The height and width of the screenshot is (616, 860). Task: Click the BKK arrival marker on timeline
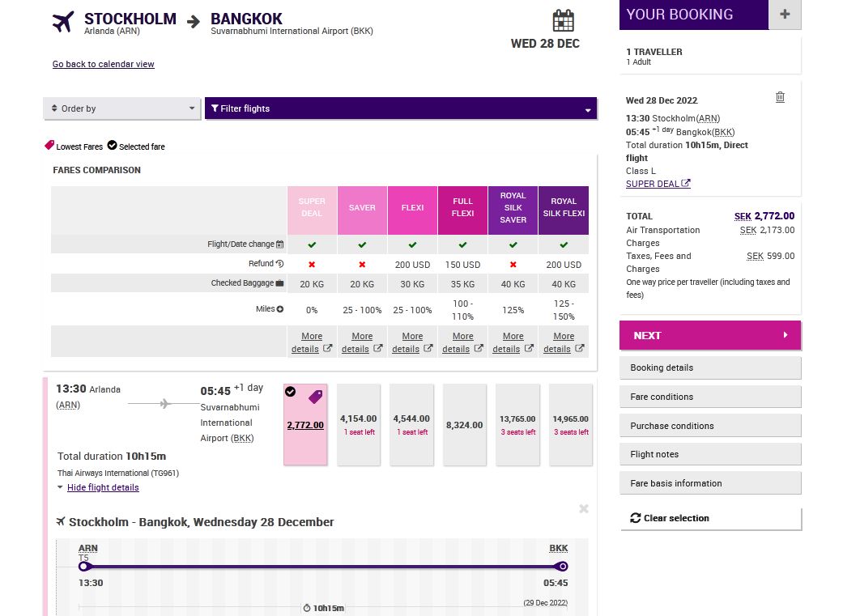pyautogui.click(x=561, y=566)
